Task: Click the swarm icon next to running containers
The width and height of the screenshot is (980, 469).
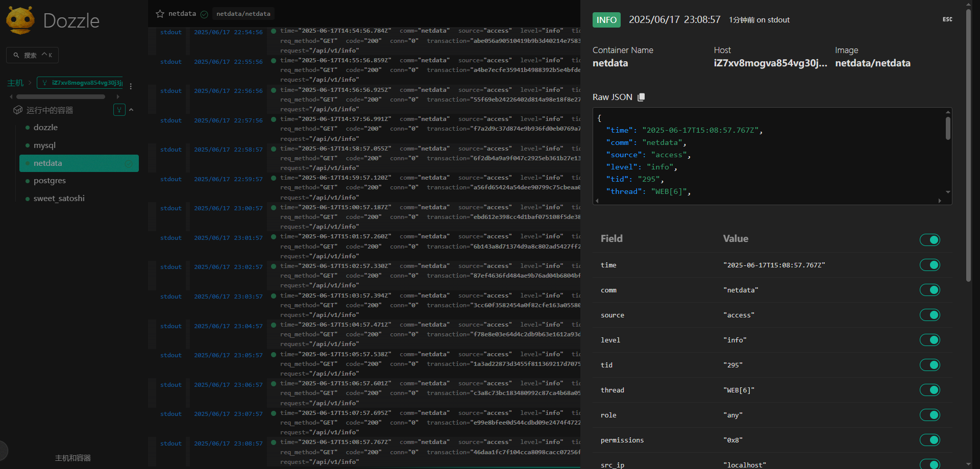Action: click(119, 110)
